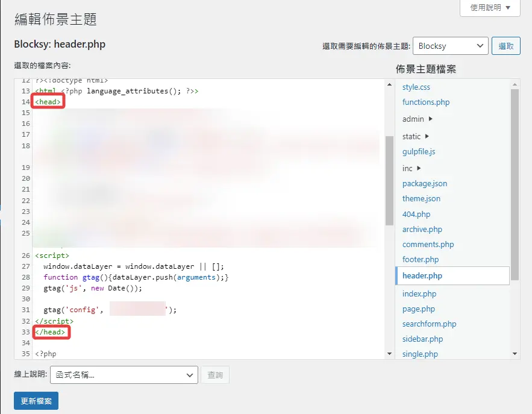Click the html language_attributes line 13
Screen dimensions: 532x414
117,91
